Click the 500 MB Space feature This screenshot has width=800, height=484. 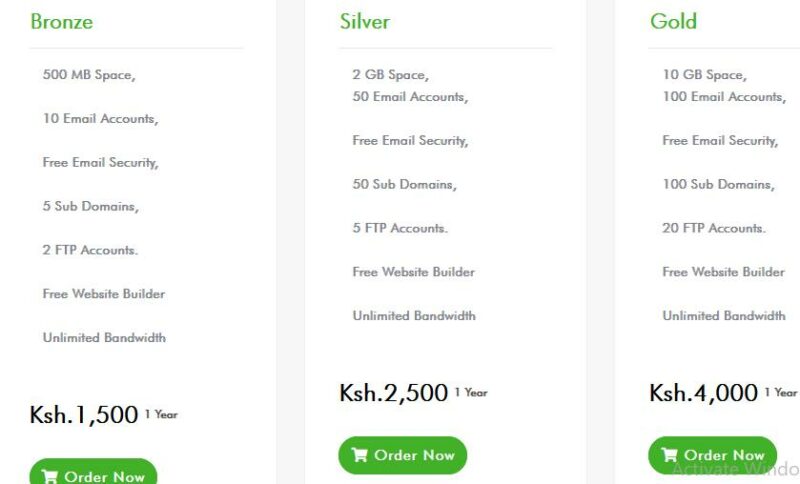coord(89,75)
